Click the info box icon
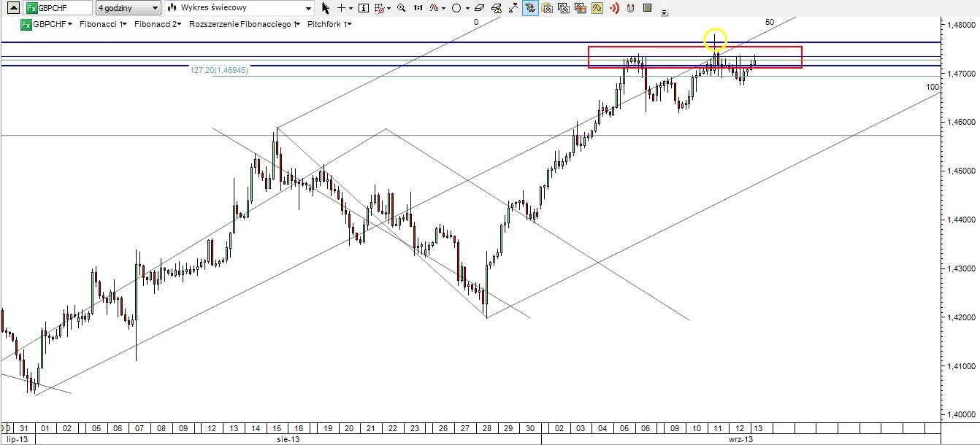This screenshot has width=980, height=445. coord(364,8)
